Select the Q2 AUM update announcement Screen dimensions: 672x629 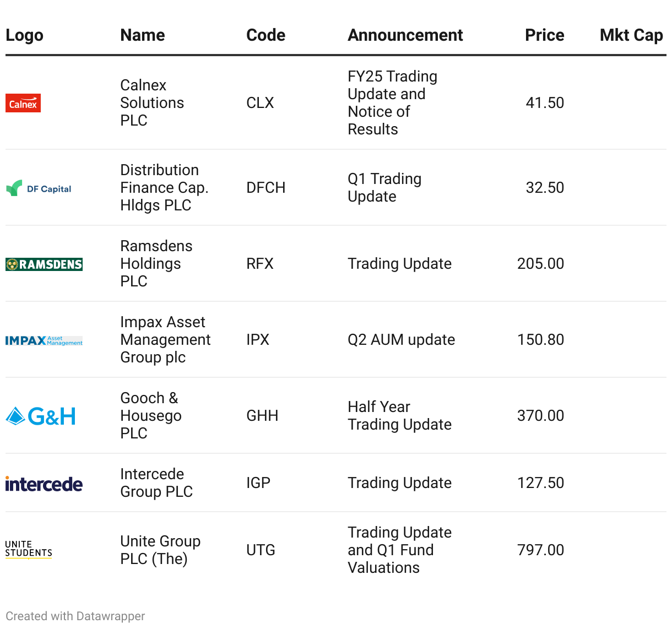[402, 340]
